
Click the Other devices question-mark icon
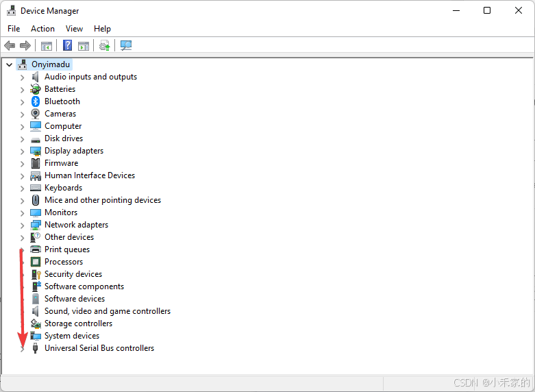[x=36, y=237]
